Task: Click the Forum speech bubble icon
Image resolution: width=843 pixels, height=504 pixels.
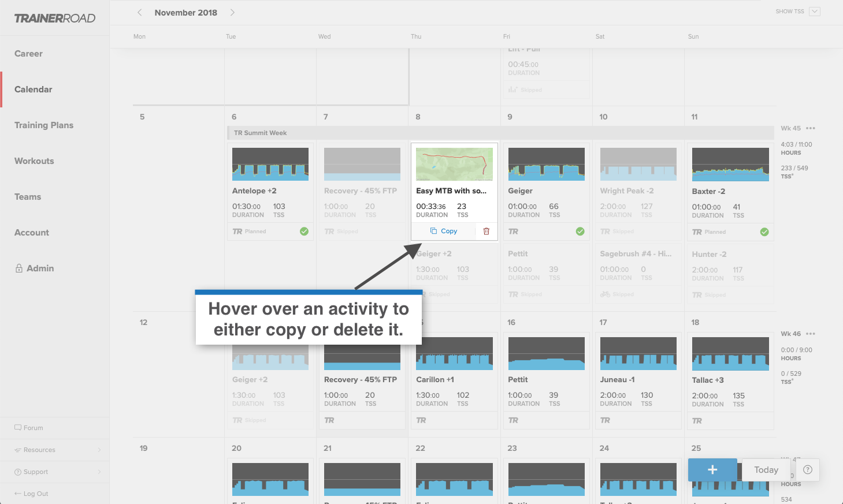Action: pos(18,428)
